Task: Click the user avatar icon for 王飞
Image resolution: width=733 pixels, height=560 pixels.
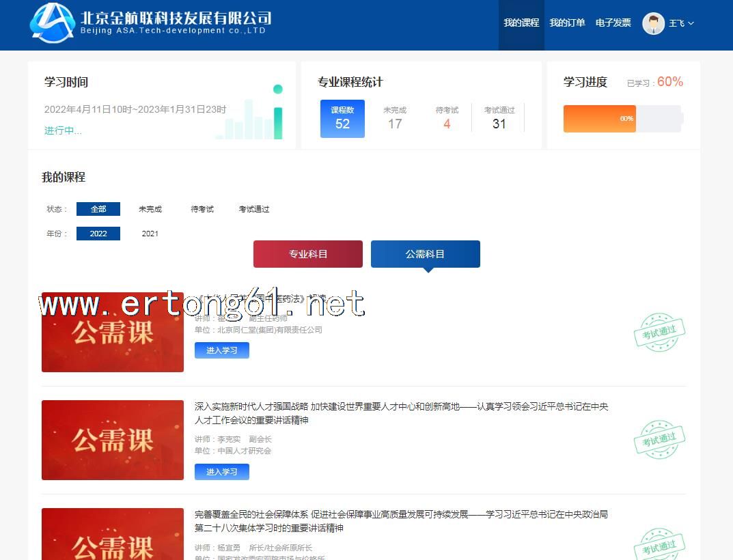Action: tap(653, 23)
